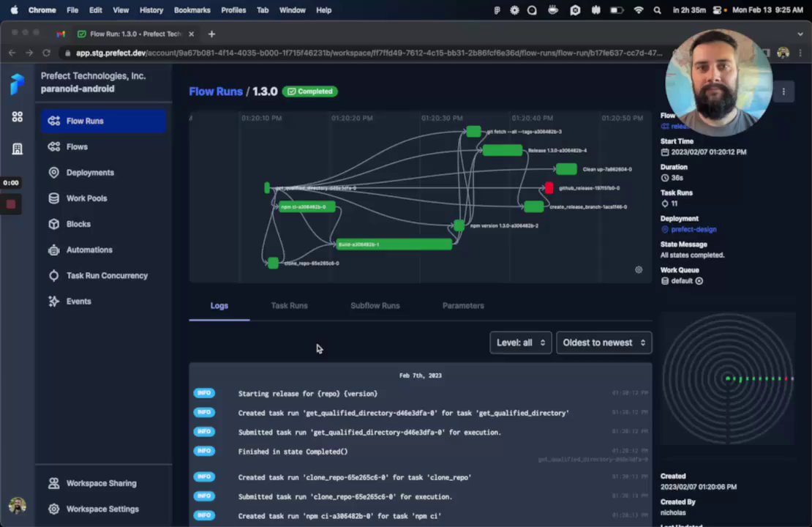
Task: Open the Flow Runs sidebar item
Action: pos(103,121)
